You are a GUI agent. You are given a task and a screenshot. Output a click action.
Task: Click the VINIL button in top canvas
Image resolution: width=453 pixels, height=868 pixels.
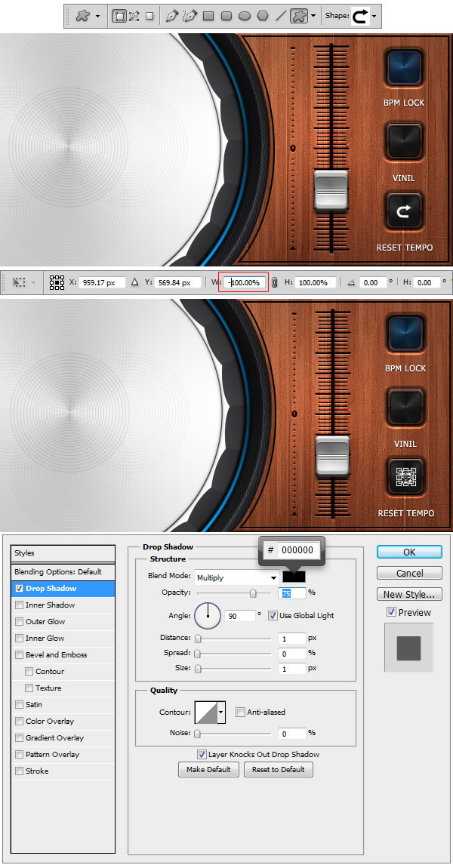(x=404, y=142)
